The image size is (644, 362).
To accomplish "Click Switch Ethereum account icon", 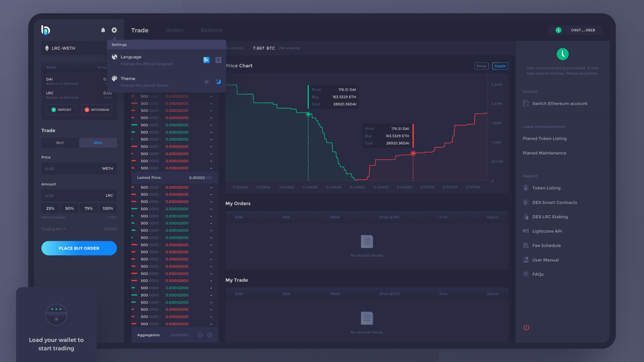I will pyautogui.click(x=526, y=103).
